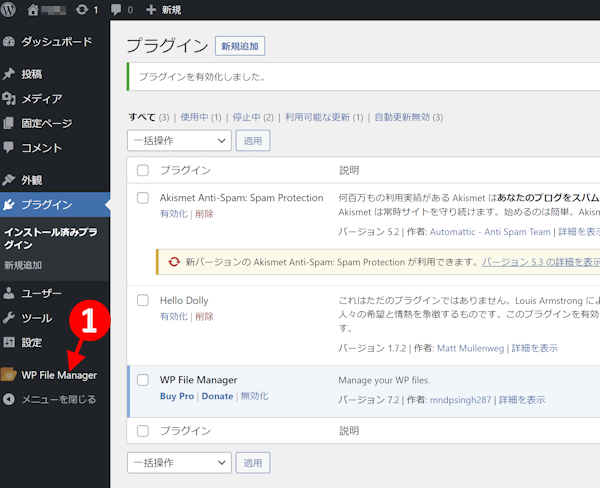Select 新規追加 submenu item in sidebar

23,265
